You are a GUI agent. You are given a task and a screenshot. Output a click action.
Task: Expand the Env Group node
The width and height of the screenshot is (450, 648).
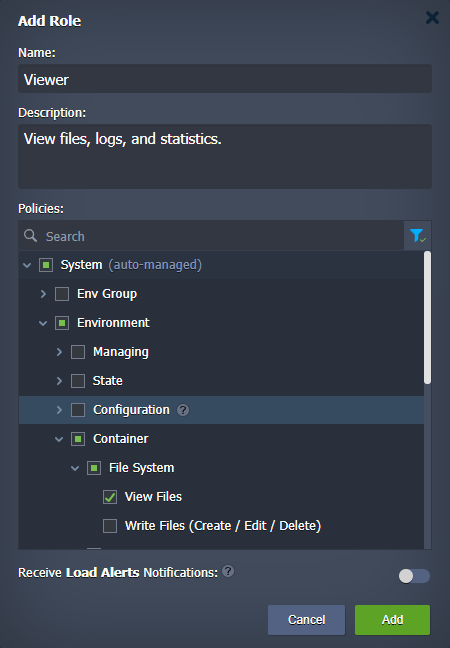pos(43,294)
